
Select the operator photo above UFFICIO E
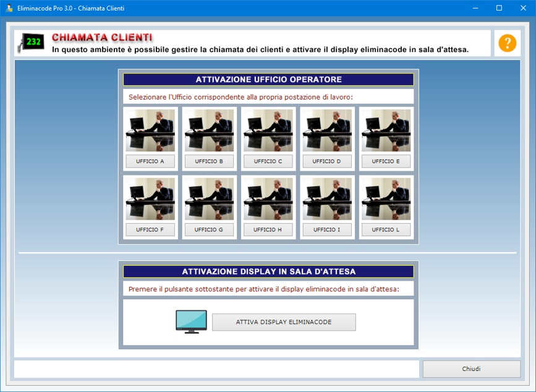(386, 130)
